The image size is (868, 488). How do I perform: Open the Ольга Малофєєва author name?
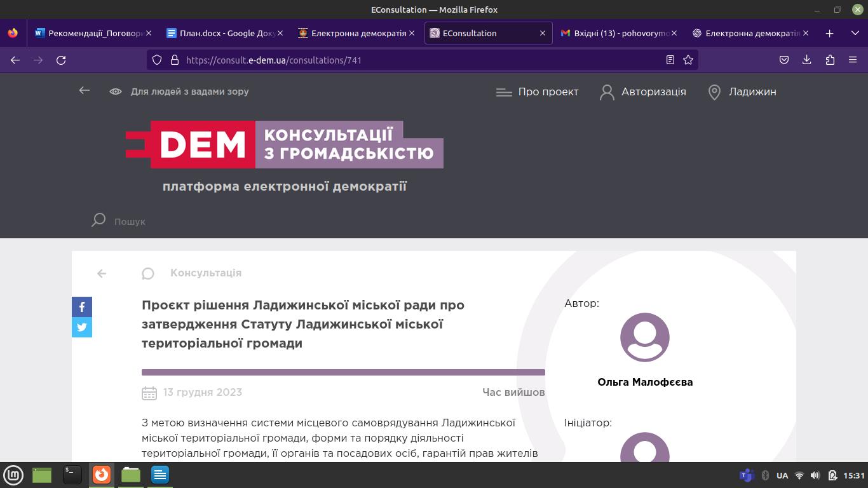(645, 382)
